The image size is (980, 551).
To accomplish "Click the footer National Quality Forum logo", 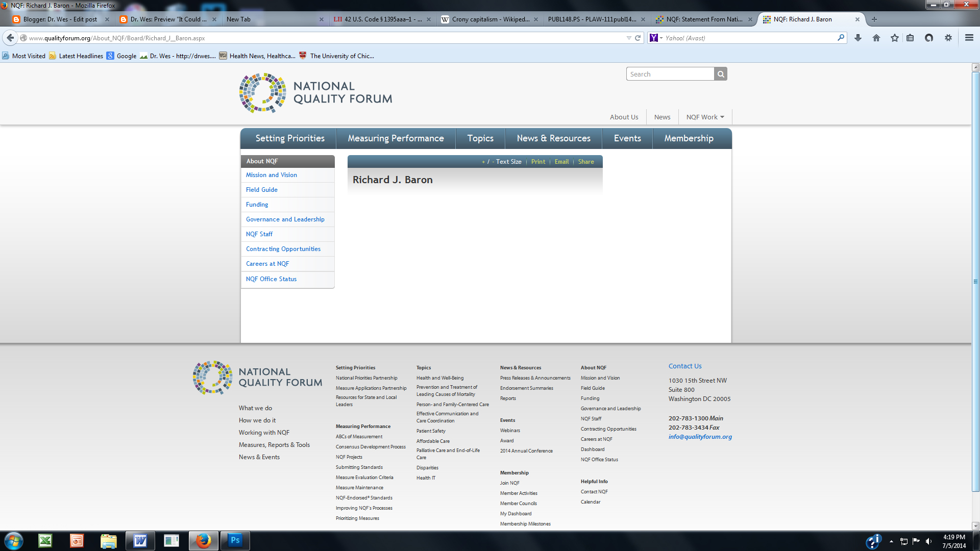I will click(258, 378).
